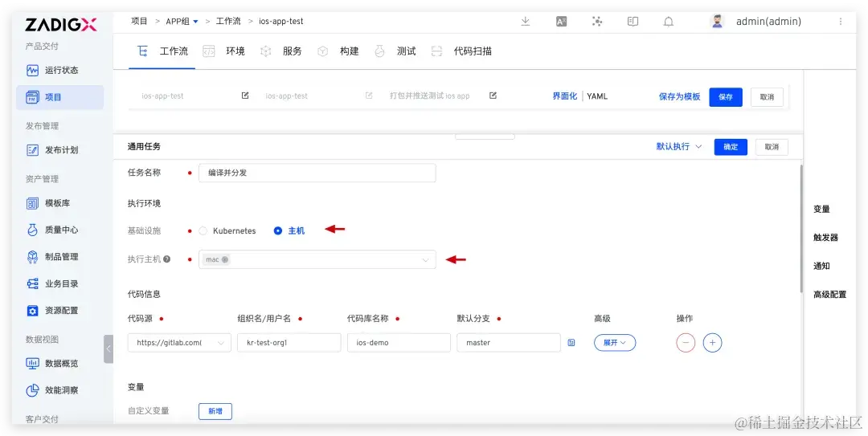Switch to 工作流 tab
Screen dimensions: 868x436
(162, 51)
